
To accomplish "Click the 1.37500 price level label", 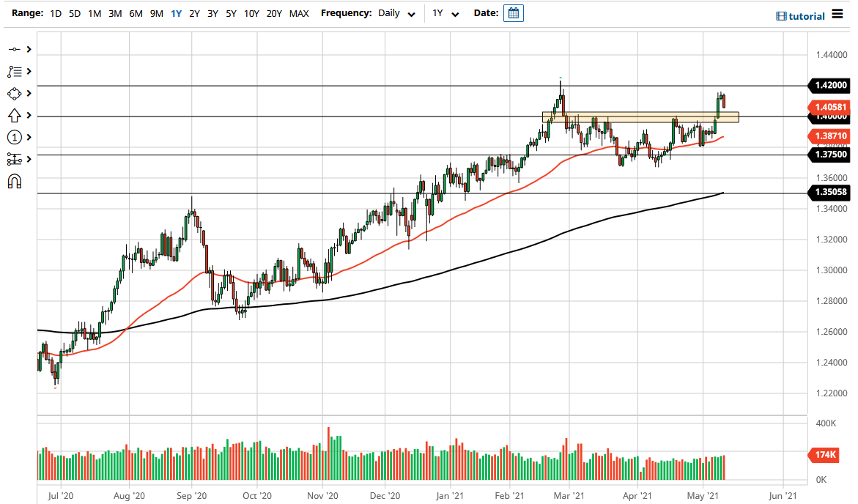I will click(829, 155).
